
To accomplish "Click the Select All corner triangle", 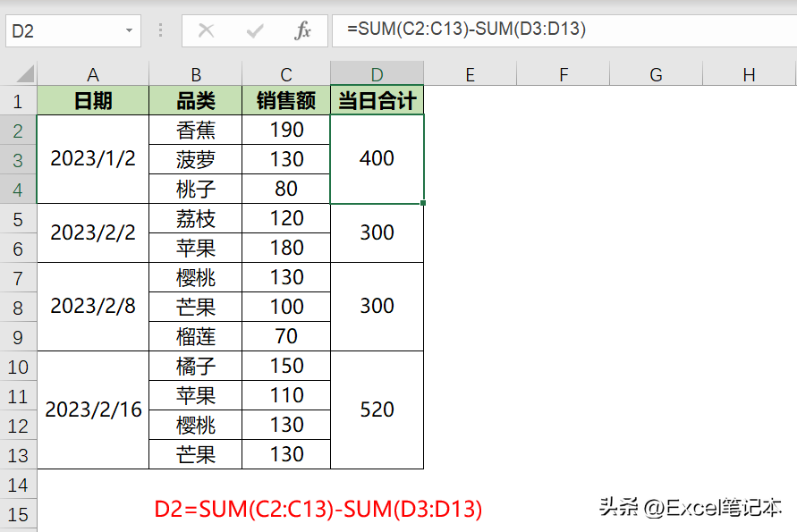I will coord(25,74).
